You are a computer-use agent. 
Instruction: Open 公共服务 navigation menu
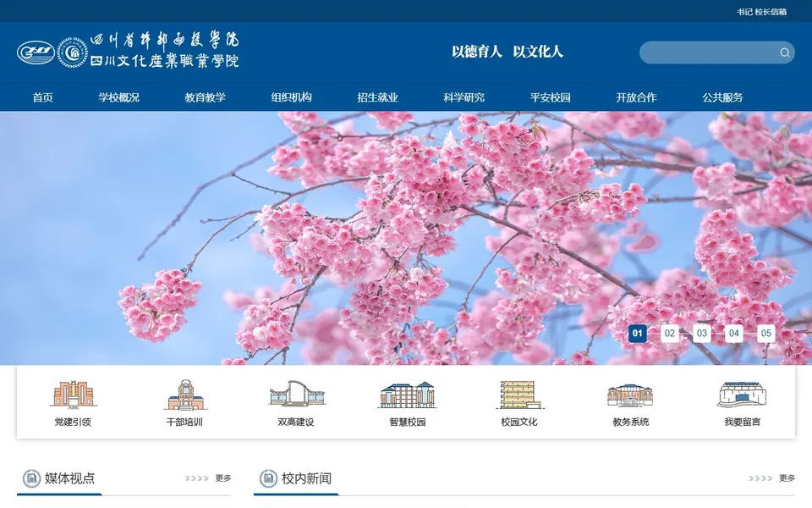pyautogui.click(x=722, y=97)
